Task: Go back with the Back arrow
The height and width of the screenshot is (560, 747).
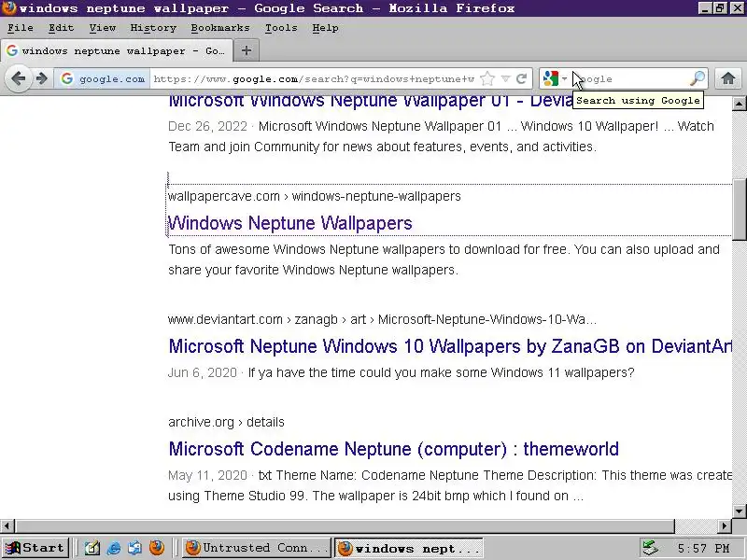Action: click(x=19, y=78)
